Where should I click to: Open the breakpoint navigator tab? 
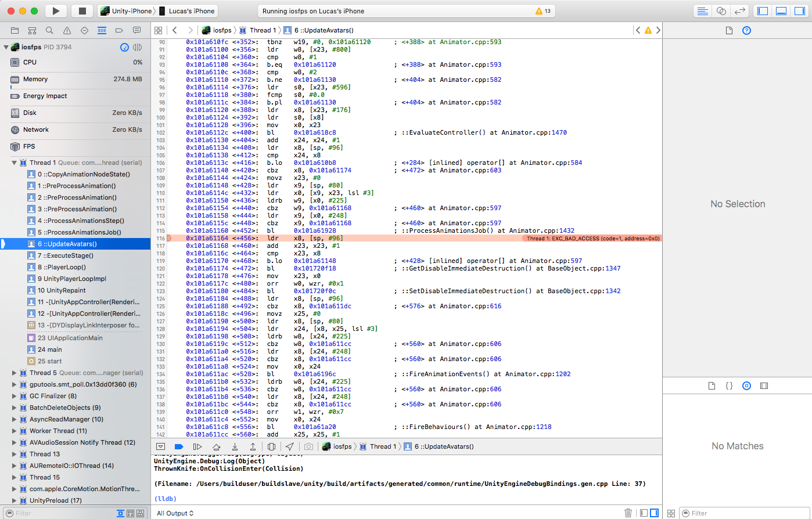pos(119,30)
